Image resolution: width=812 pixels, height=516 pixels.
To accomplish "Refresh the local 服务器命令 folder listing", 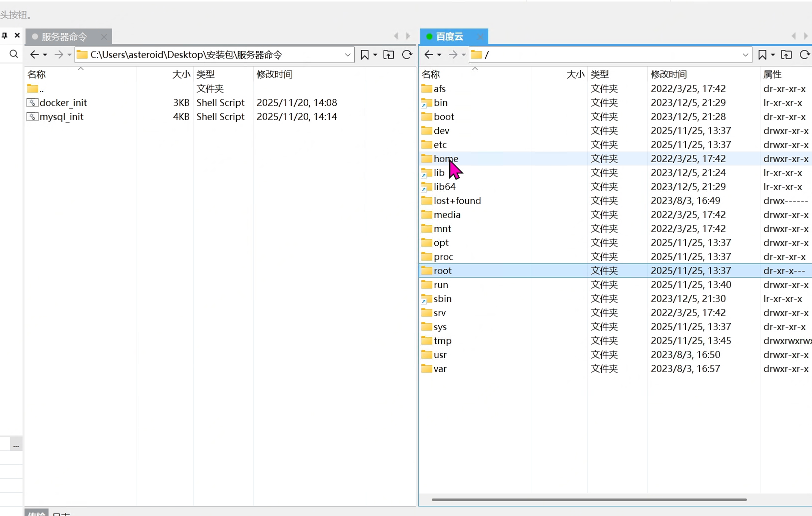I will (407, 54).
